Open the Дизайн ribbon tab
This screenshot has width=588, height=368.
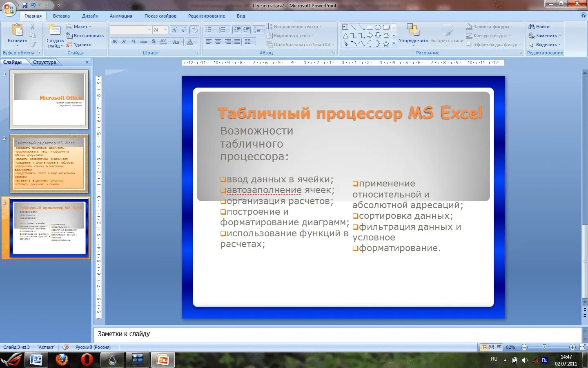point(90,16)
